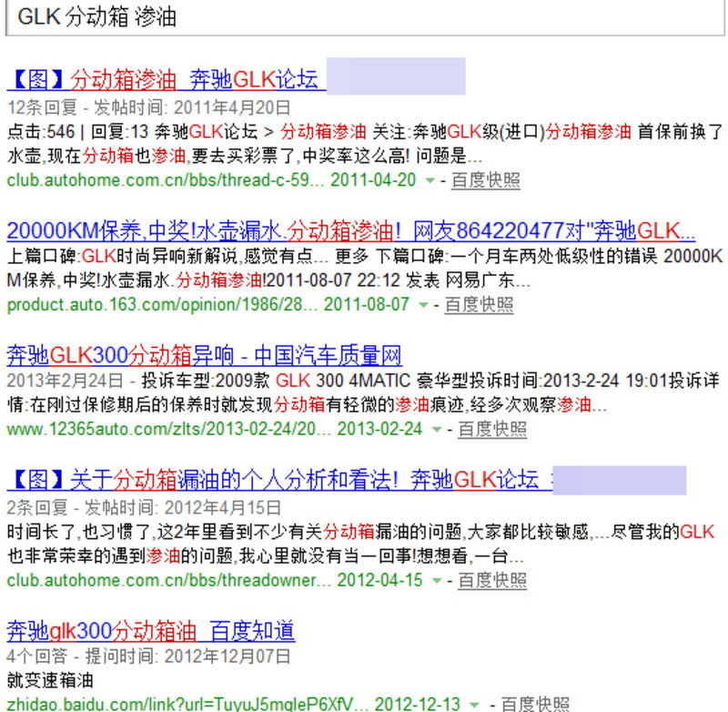Click the snippet line starting 也非常荣幸的遇到渗油的问题

coord(265,556)
